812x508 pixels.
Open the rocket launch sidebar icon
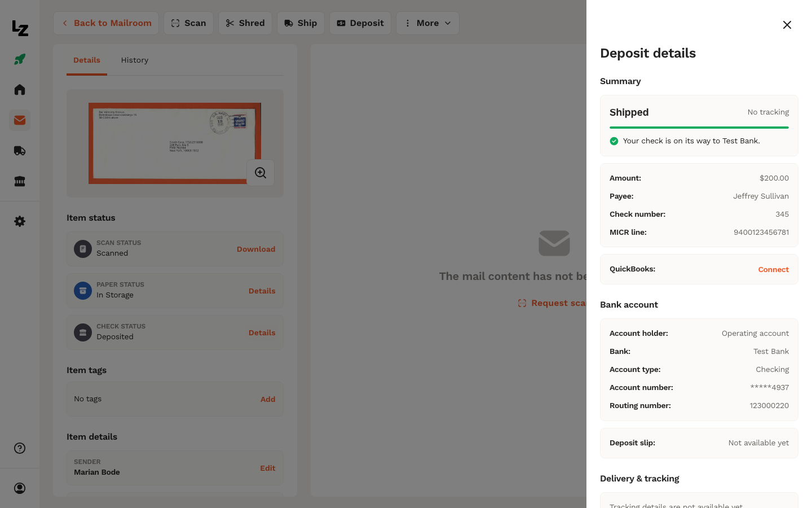20,59
